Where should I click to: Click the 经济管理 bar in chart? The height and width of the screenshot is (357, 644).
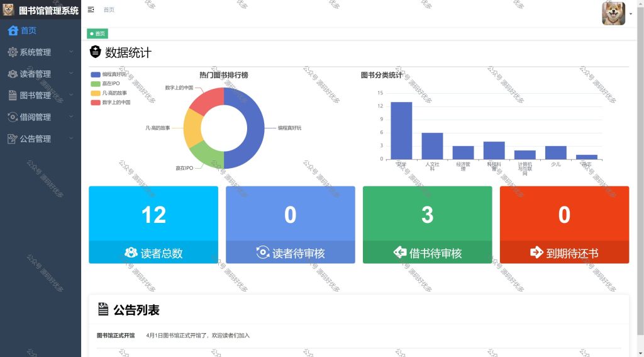point(463,152)
